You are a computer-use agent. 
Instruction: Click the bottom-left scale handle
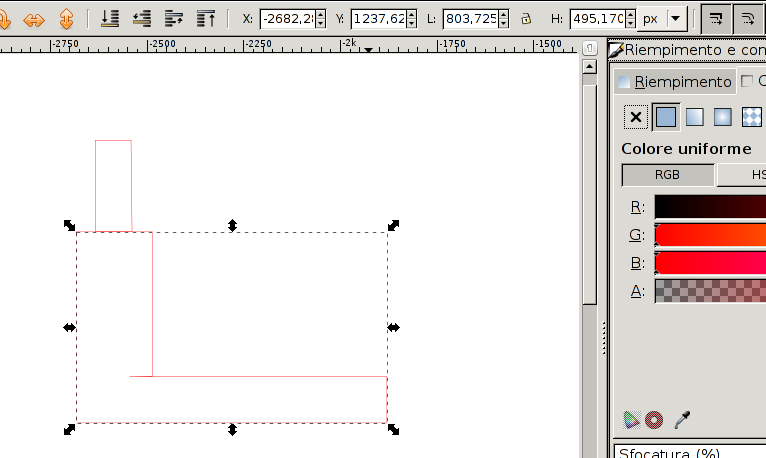tap(69, 429)
